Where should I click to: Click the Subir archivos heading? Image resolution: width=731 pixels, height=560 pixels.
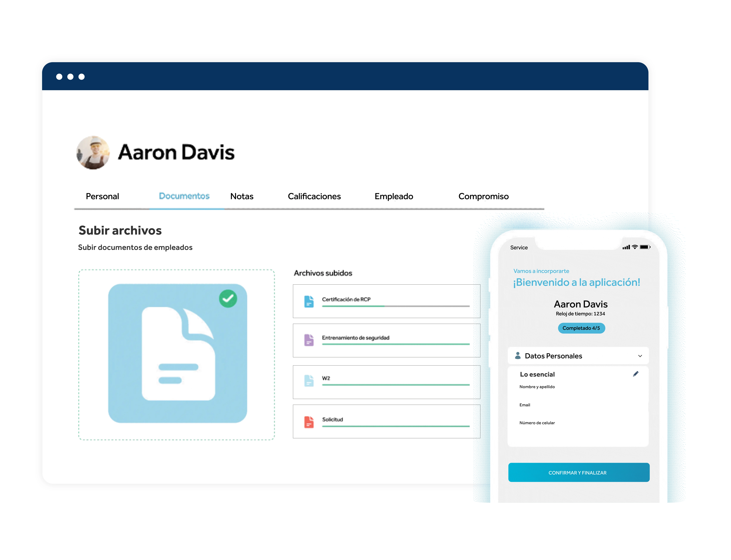(120, 230)
